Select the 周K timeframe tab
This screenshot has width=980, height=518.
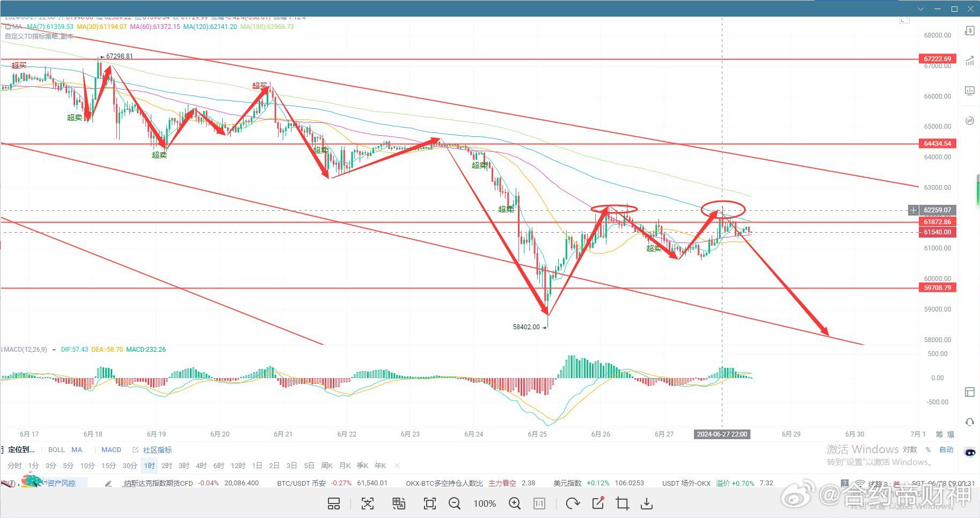(327, 465)
